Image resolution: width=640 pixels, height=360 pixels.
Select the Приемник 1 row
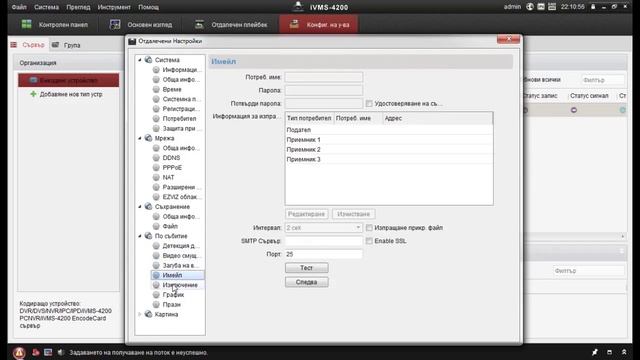(x=389, y=140)
